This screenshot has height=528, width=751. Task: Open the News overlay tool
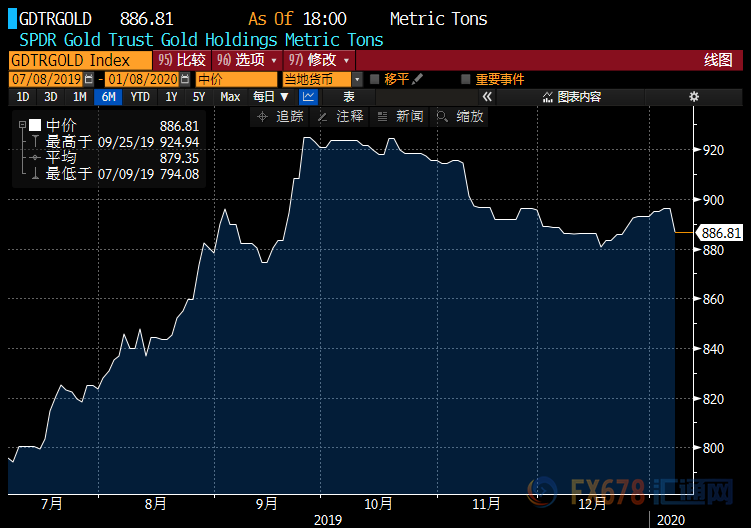(x=400, y=117)
